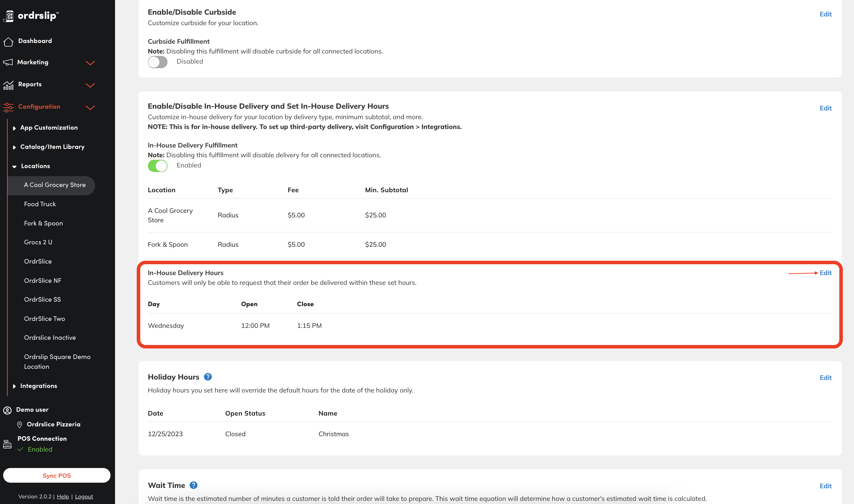
Task: Click the POS Connection register icon
Action: tap(7, 444)
